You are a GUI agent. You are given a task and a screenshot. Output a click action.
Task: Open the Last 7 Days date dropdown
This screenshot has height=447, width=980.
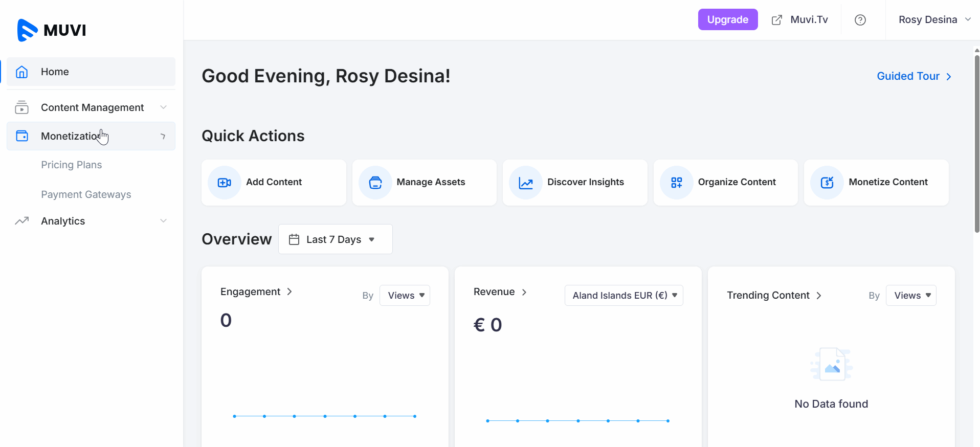pyautogui.click(x=335, y=239)
